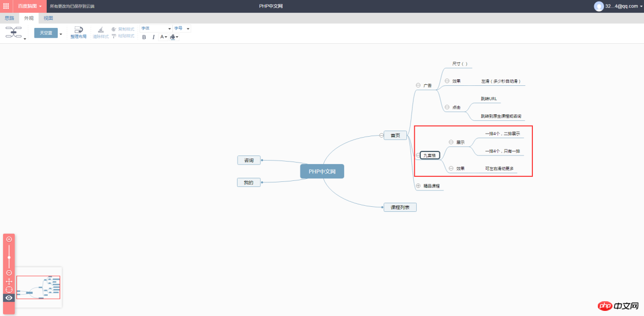644x316 pixels.
Task: Open the theme dropdown arrow beside 天空蓝
Action: 61,34
